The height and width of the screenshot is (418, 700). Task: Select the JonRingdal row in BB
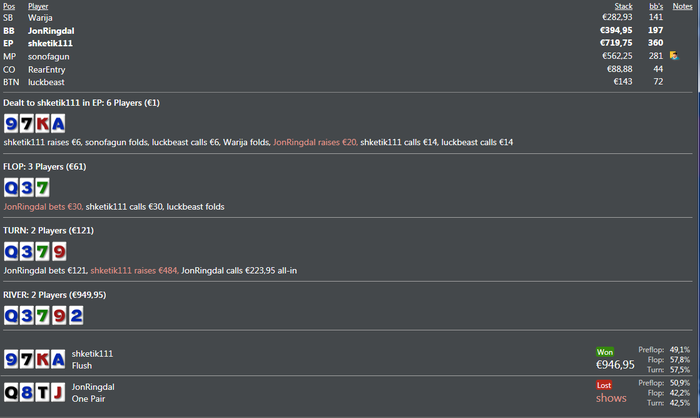tap(347, 30)
